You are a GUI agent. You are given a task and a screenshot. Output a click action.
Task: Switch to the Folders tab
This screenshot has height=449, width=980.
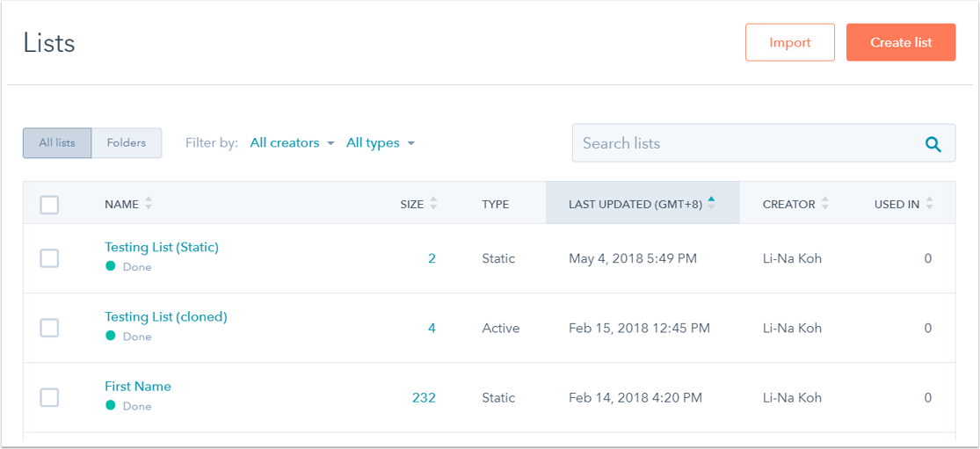[127, 143]
